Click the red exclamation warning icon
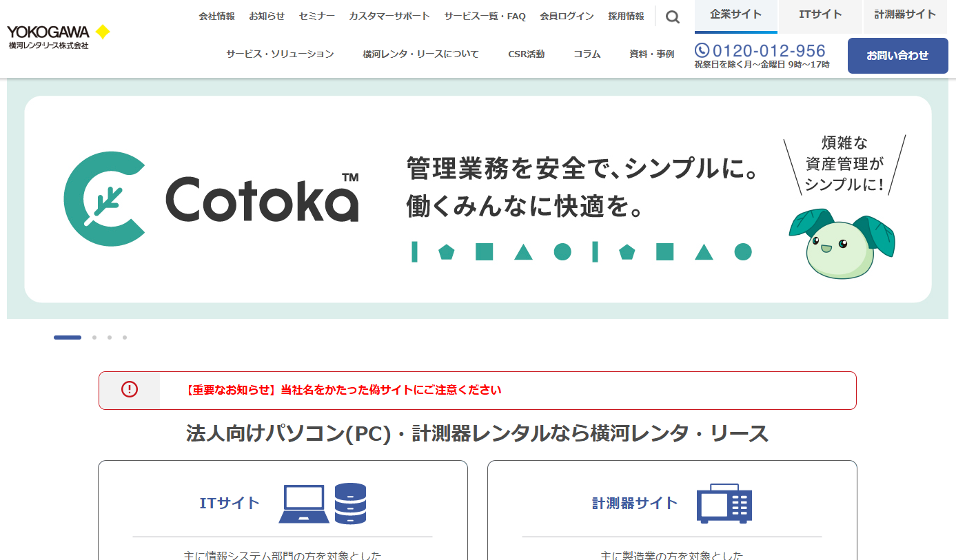This screenshot has width=956, height=560. pyautogui.click(x=130, y=390)
